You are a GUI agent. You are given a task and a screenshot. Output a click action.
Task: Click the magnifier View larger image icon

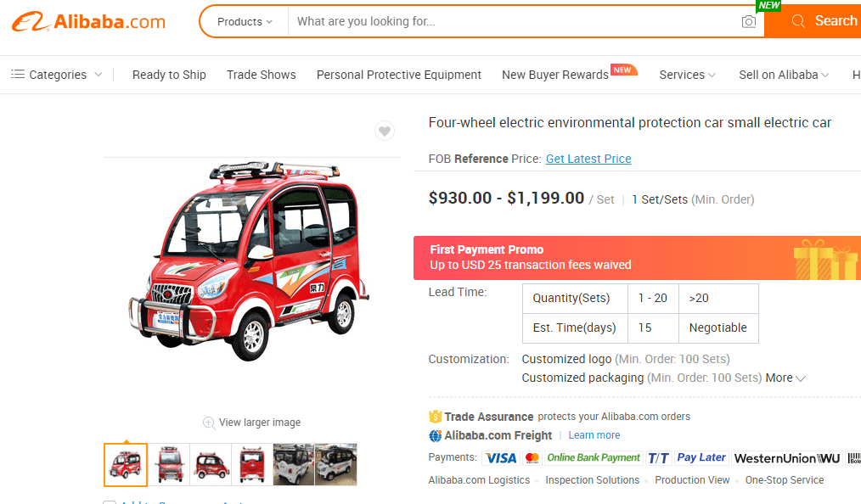point(209,423)
